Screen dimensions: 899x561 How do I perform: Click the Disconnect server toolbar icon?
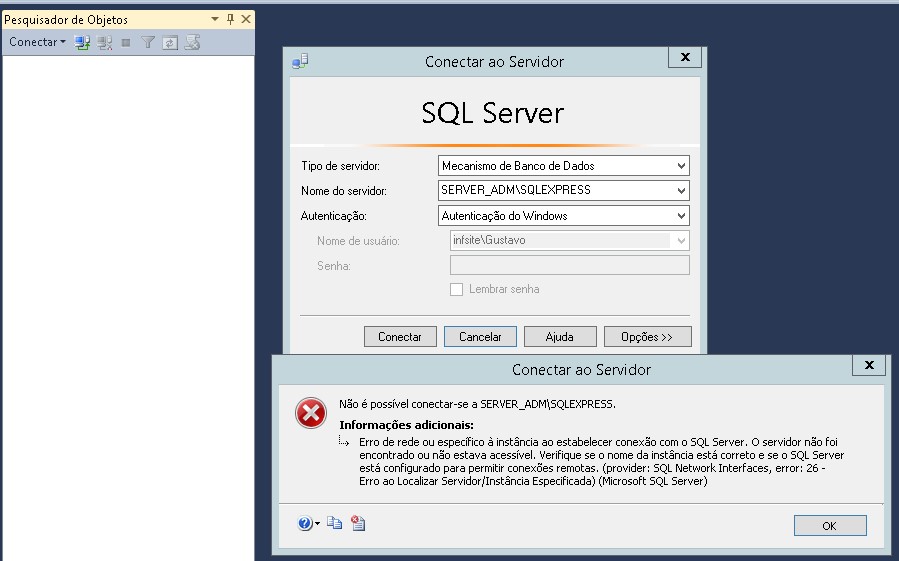pos(104,42)
